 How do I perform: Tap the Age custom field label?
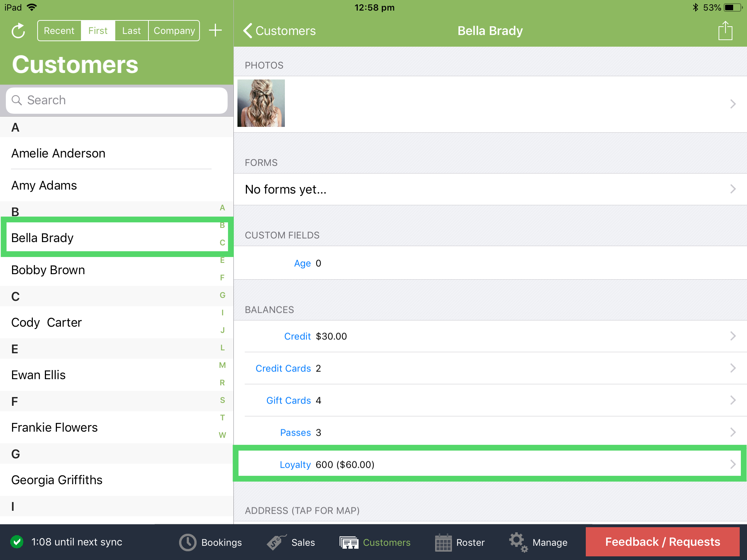coord(302,263)
